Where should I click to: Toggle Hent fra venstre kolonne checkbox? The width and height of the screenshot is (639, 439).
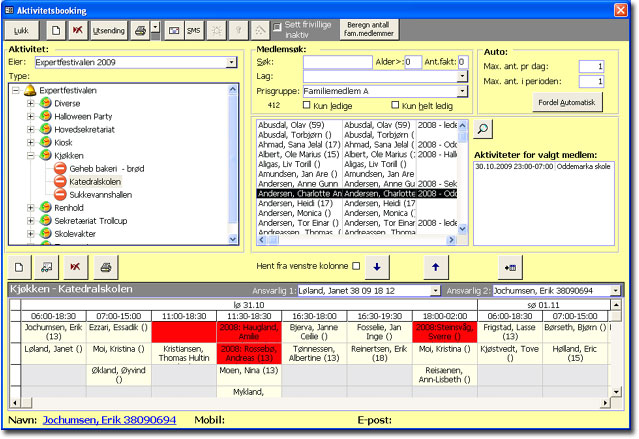point(356,266)
